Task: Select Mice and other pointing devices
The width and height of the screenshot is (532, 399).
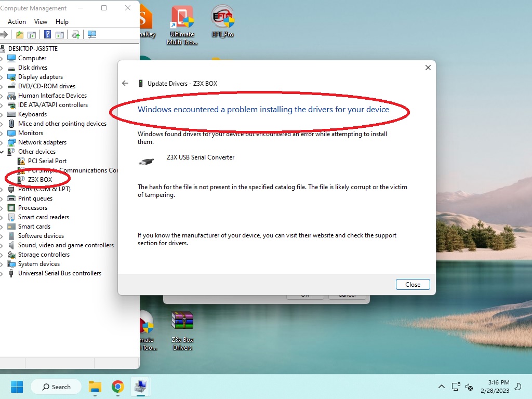Action: [x=62, y=124]
